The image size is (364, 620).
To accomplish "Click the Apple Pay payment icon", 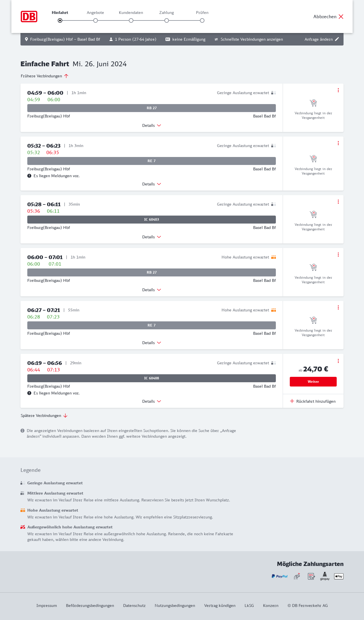I will point(339,576).
